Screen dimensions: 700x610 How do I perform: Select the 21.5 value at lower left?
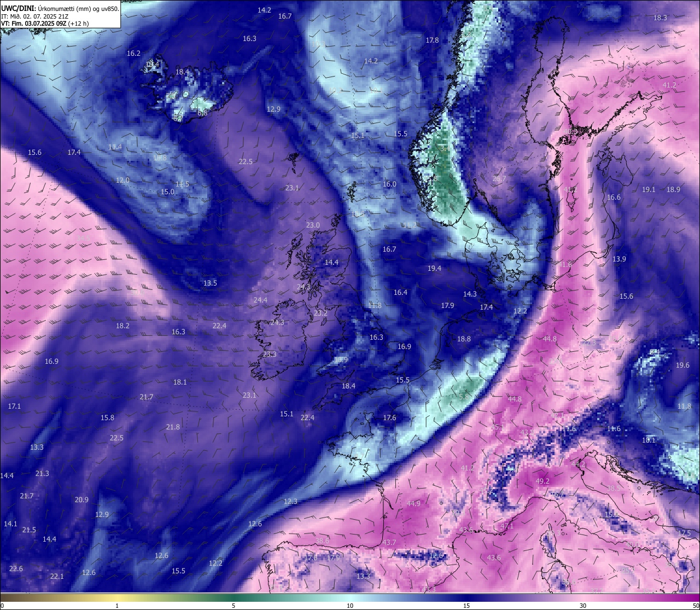tap(29, 530)
